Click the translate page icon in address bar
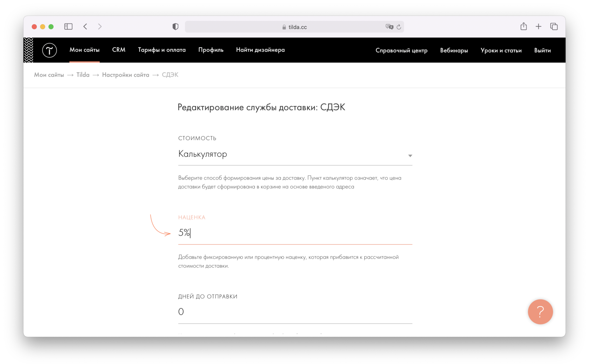 pyautogui.click(x=389, y=27)
